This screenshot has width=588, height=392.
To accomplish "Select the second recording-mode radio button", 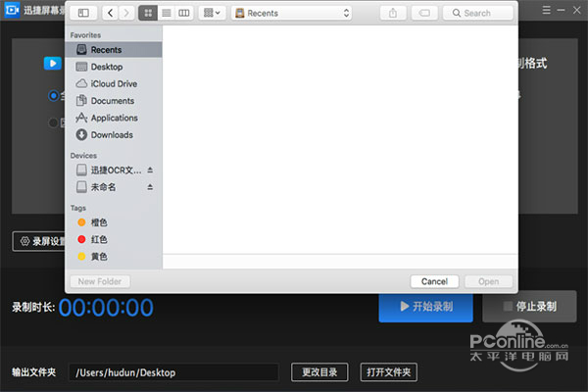I will pyautogui.click(x=54, y=122).
